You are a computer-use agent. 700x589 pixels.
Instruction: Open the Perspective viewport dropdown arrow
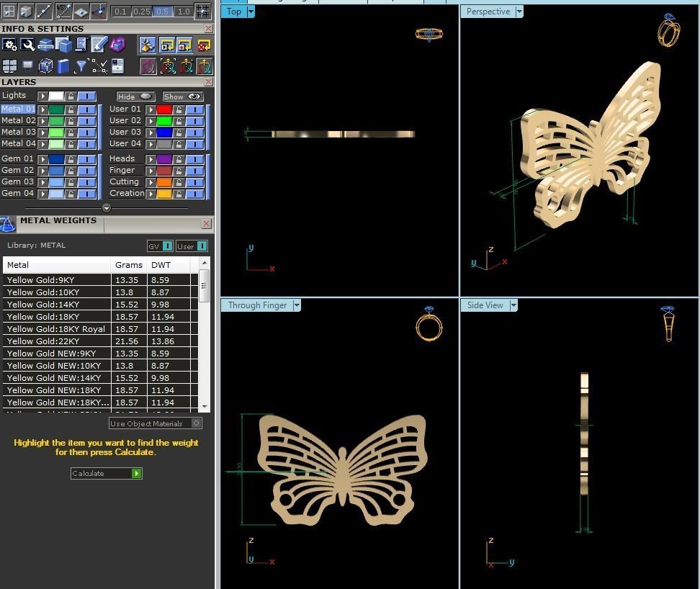click(519, 12)
